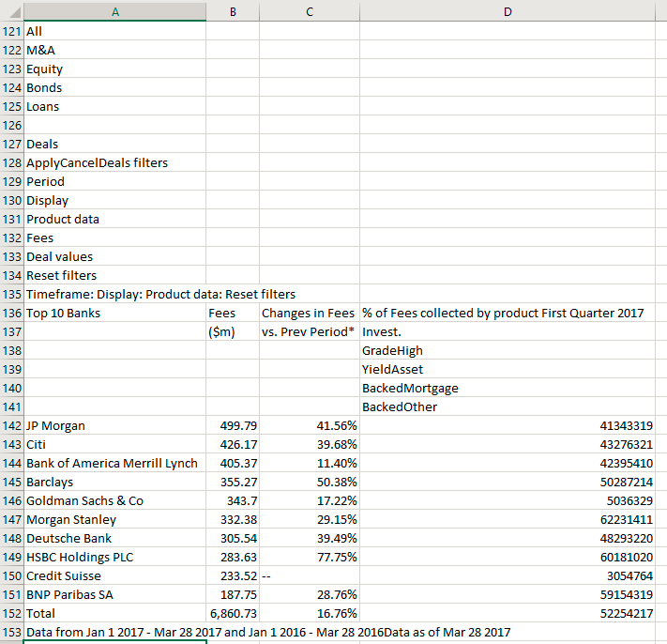Select column D header
The image size is (667, 644).
(508, 11)
